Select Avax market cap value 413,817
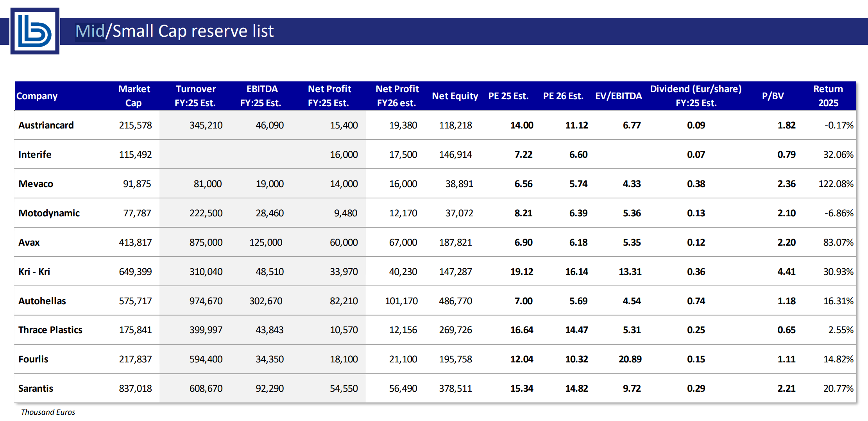This screenshot has height=421, width=868. [135, 243]
